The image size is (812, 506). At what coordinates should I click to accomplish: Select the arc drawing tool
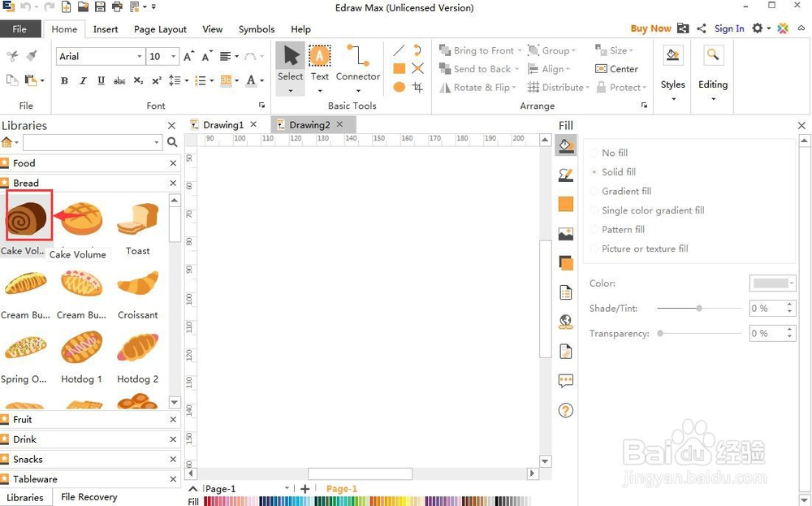(417, 50)
